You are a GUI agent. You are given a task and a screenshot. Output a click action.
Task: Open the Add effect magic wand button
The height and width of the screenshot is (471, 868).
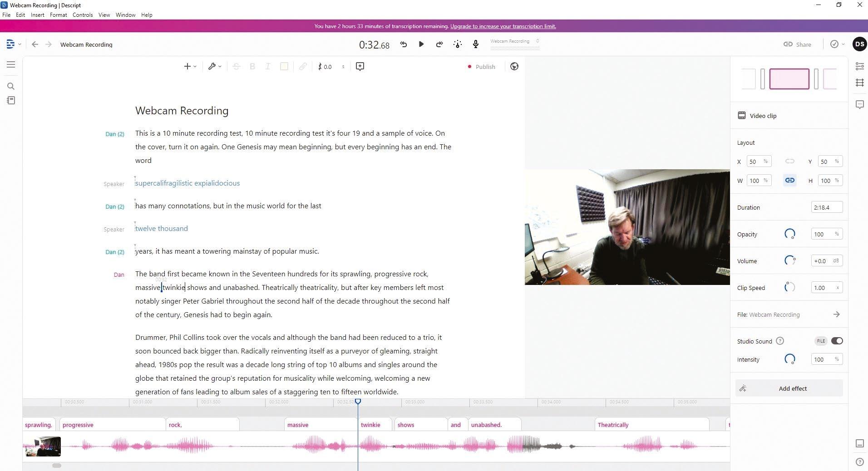coord(789,388)
